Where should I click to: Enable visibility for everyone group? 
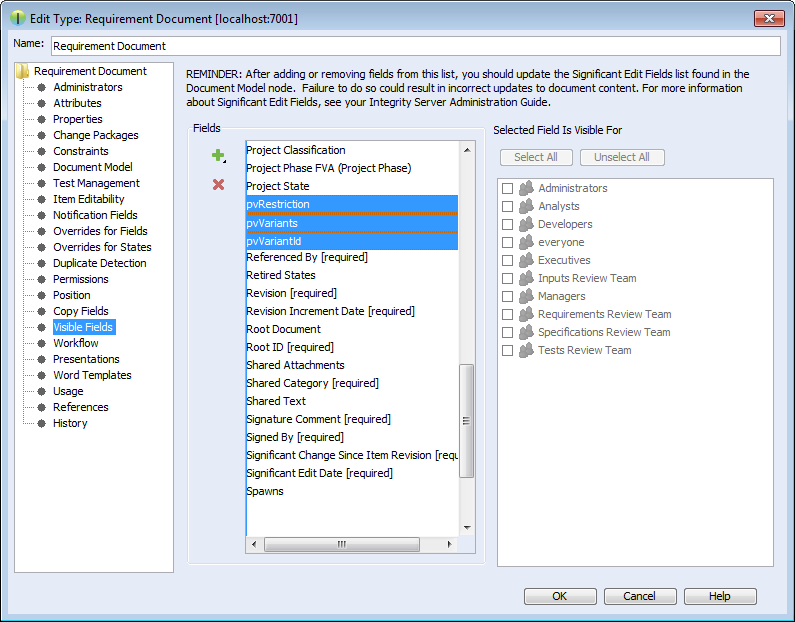pyautogui.click(x=508, y=242)
